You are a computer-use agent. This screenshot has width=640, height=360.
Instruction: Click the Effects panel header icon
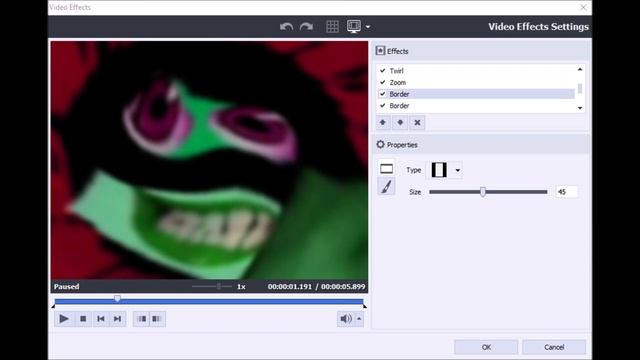380,51
